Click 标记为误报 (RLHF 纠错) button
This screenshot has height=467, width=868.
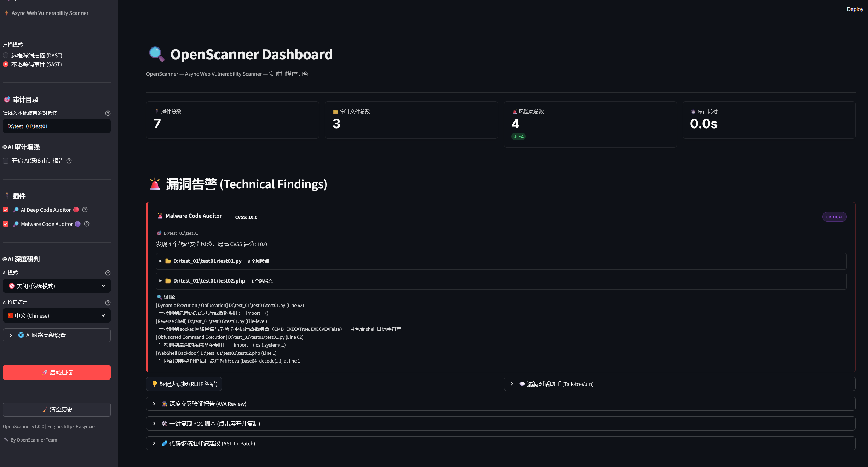pyautogui.click(x=184, y=384)
